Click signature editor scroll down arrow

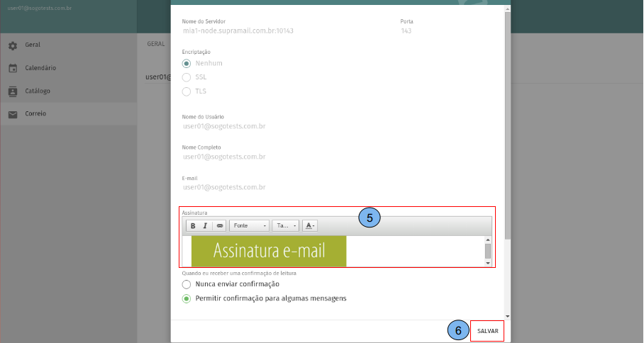487,263
